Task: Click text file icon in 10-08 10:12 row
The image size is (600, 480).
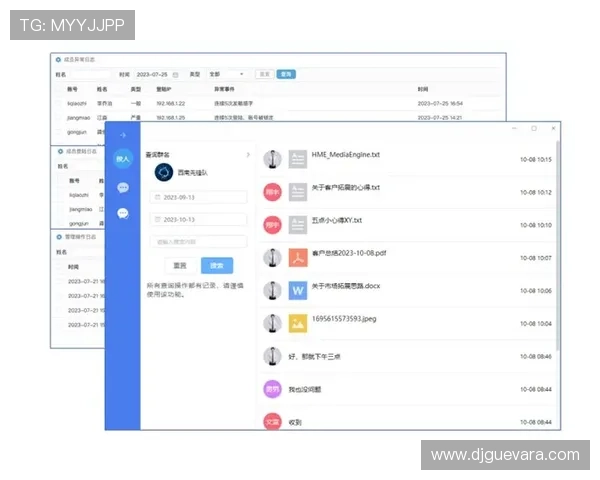Action: (x=298, y=192)
